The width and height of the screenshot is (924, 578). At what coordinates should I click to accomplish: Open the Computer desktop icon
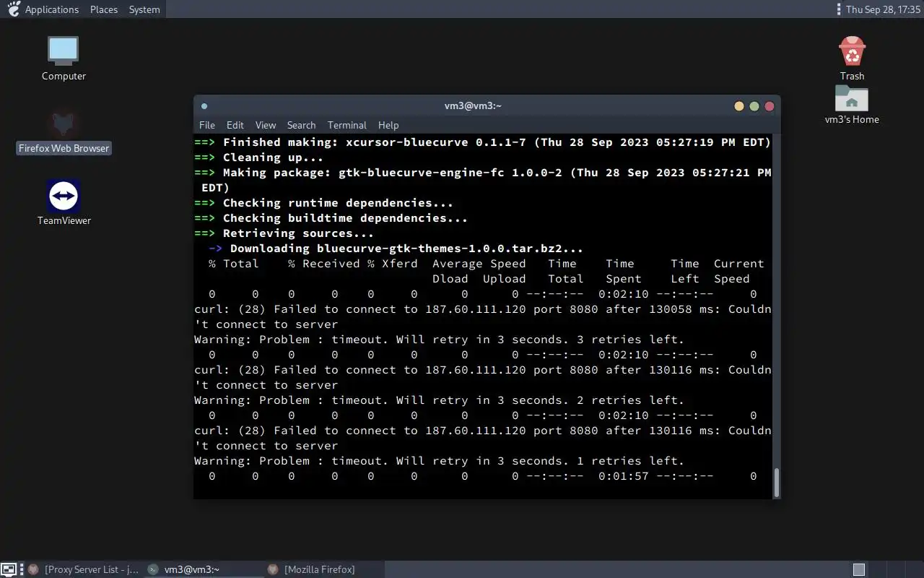64,58
